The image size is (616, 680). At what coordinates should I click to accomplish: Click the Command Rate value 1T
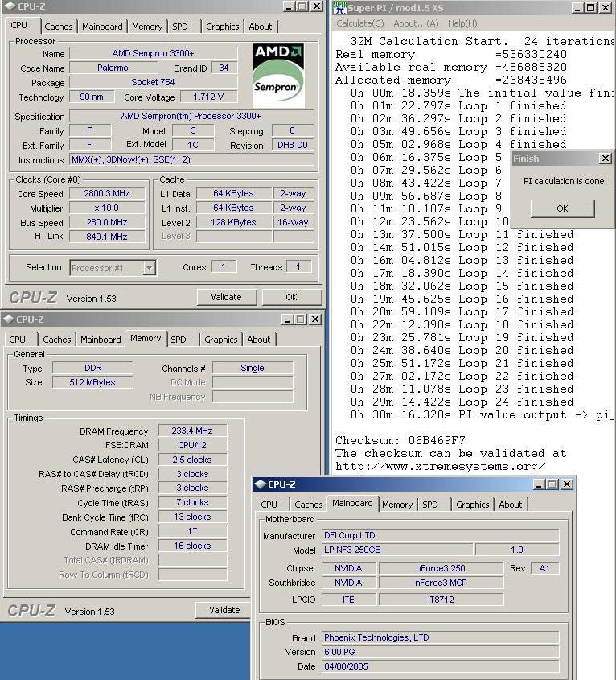192,531
